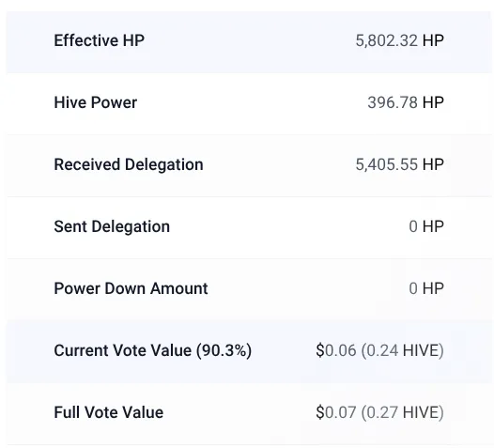Click the Sent Delegation row background
This screenshot has height=448, width=494.
coord(249,227)
